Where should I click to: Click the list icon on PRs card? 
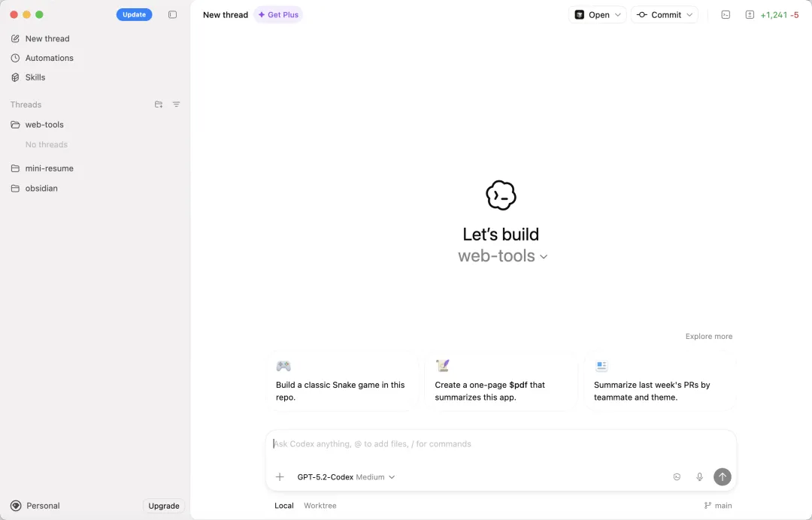pyautogui.click(x=601, y=366)
